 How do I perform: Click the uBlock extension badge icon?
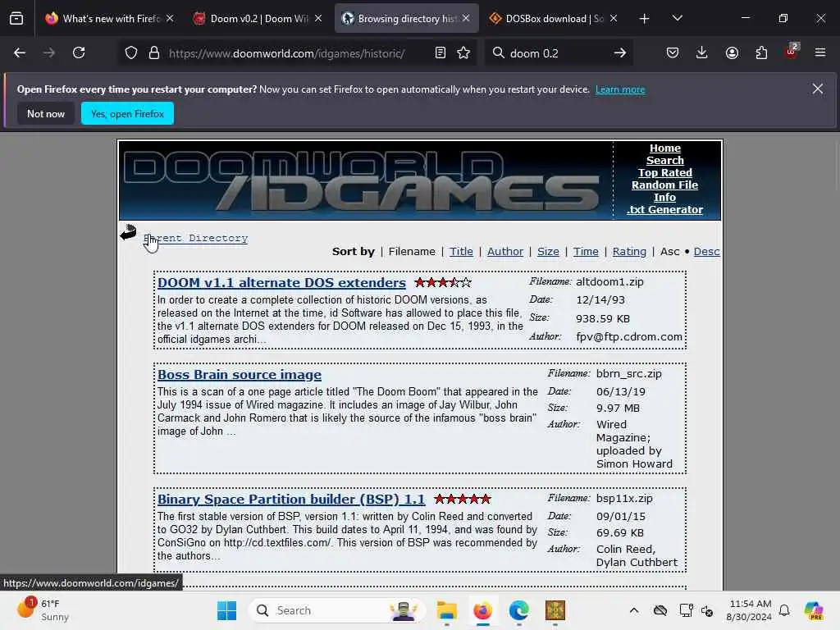pyautogui.click(x=792, y=52)
